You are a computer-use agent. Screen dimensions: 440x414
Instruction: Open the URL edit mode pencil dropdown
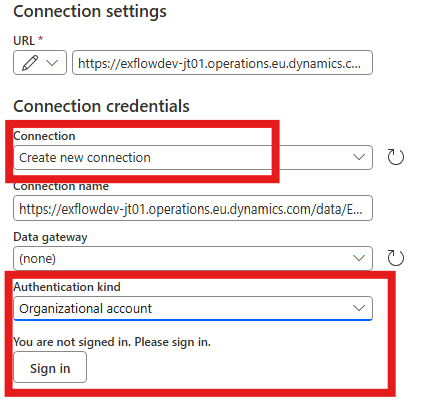40,63
